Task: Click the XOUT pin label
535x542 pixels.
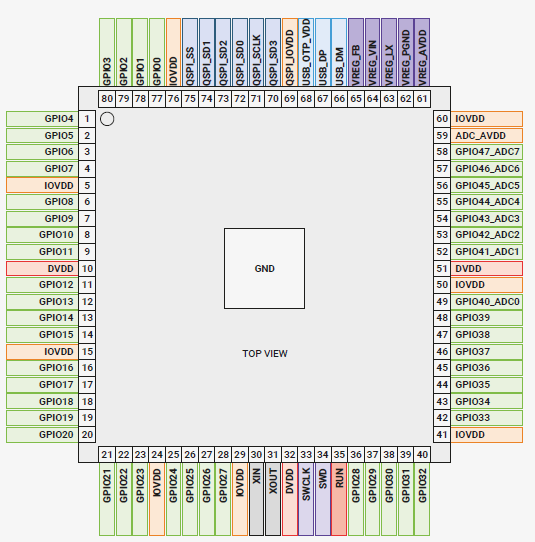Action: pos(273,499)
